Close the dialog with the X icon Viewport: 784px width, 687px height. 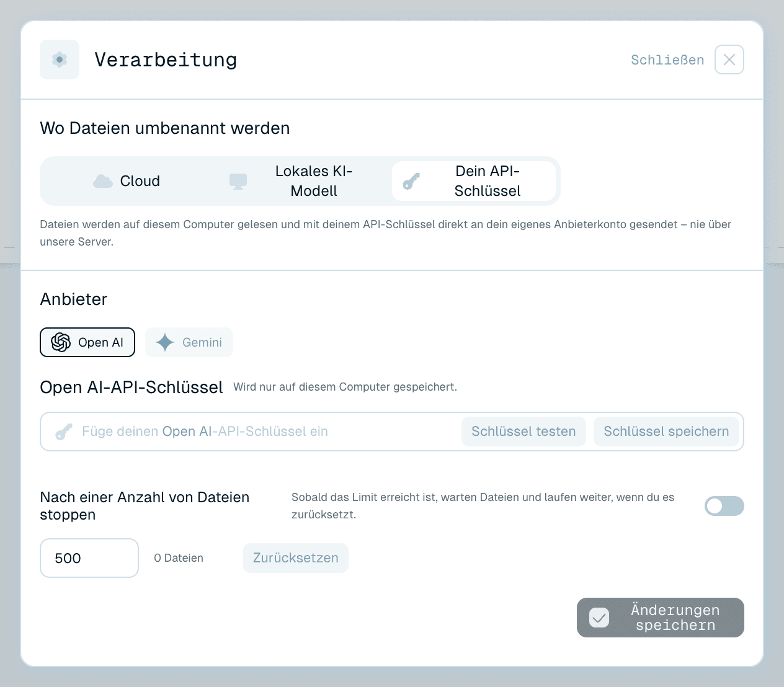tap(729, 60)
